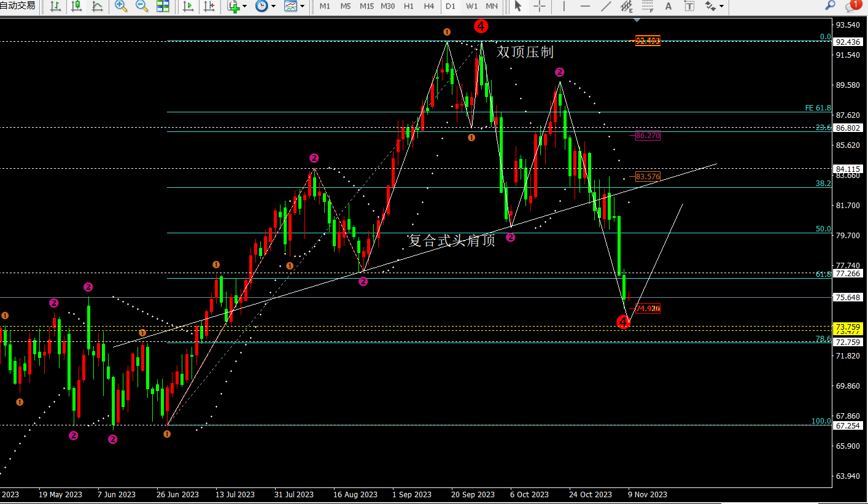Select the trendline drawing tool
The height and width of the screenshot is (504, 868).
coord(606,6)
